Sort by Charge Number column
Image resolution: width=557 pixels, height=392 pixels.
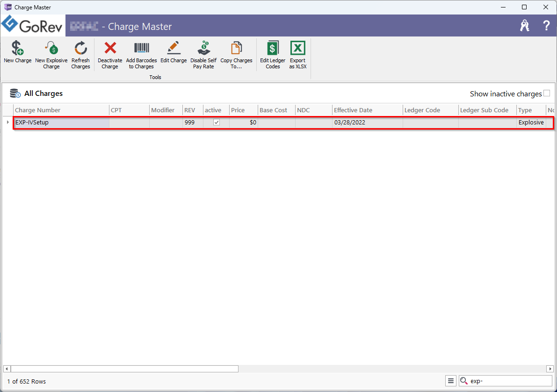click(x=61, y=110)
